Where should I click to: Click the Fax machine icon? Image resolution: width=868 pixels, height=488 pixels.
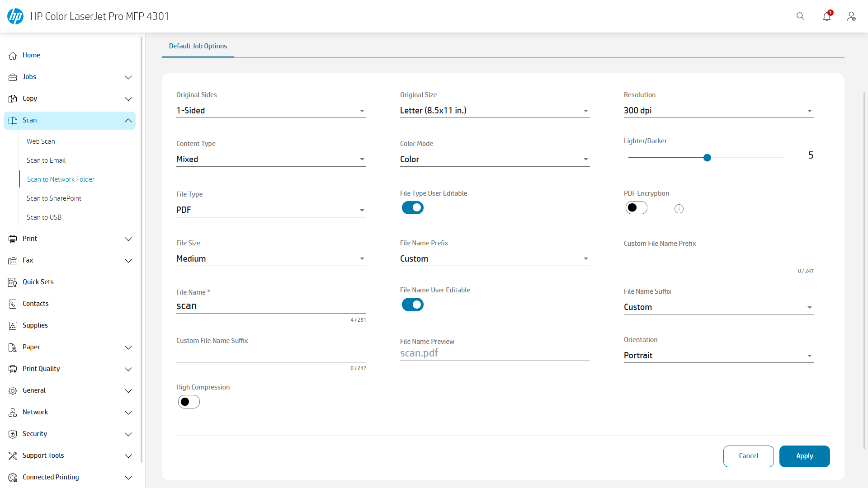pos(13,260)
